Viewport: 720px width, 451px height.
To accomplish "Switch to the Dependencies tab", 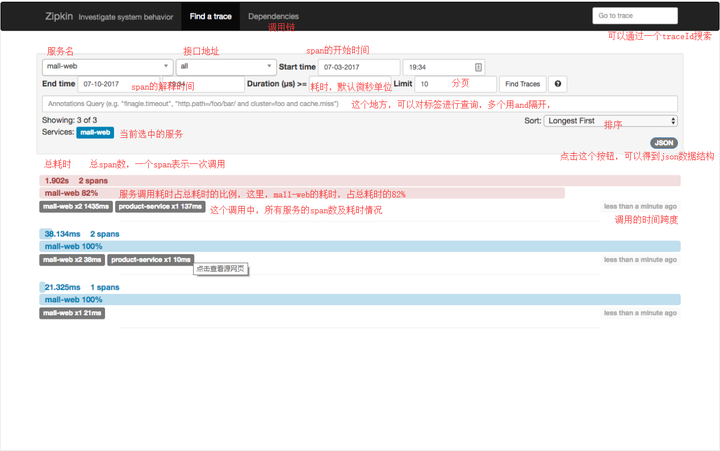I will pos(273,17).
